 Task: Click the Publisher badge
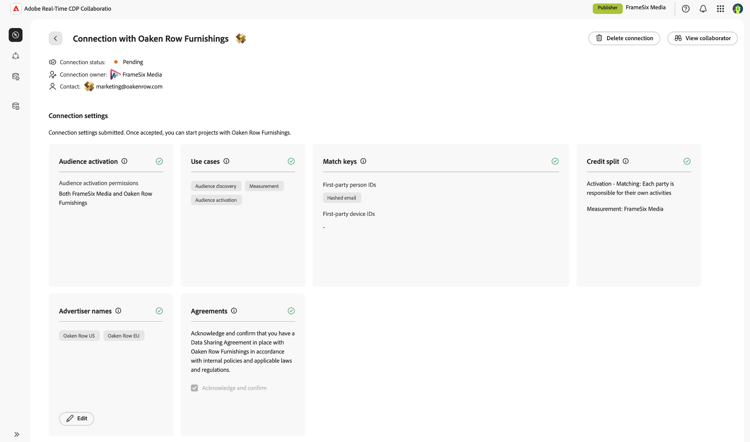607,8
